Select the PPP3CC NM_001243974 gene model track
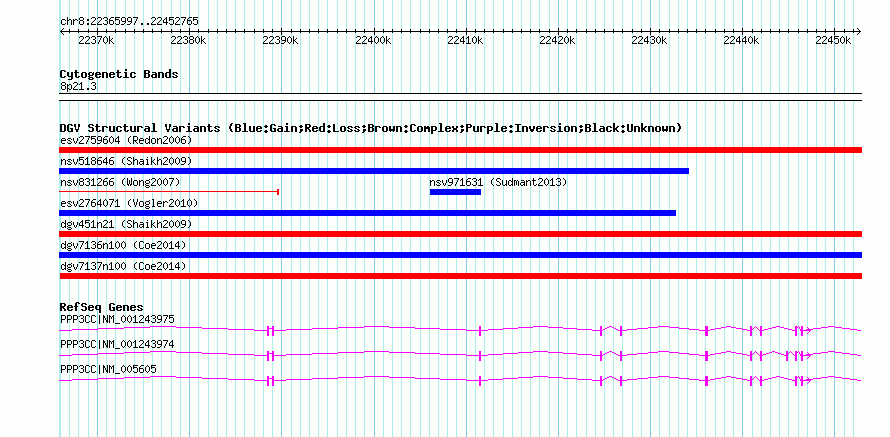 (460, 355)
